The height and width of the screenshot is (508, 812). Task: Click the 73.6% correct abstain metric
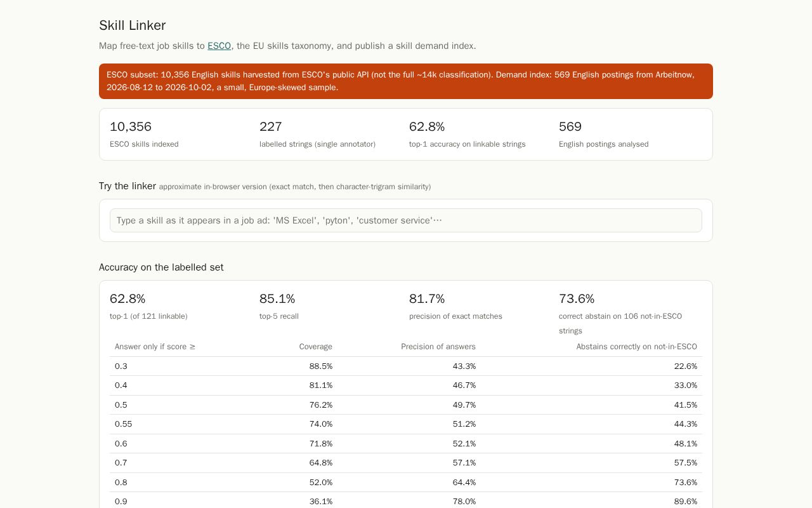pyautogui.click(x=620, y=314)
